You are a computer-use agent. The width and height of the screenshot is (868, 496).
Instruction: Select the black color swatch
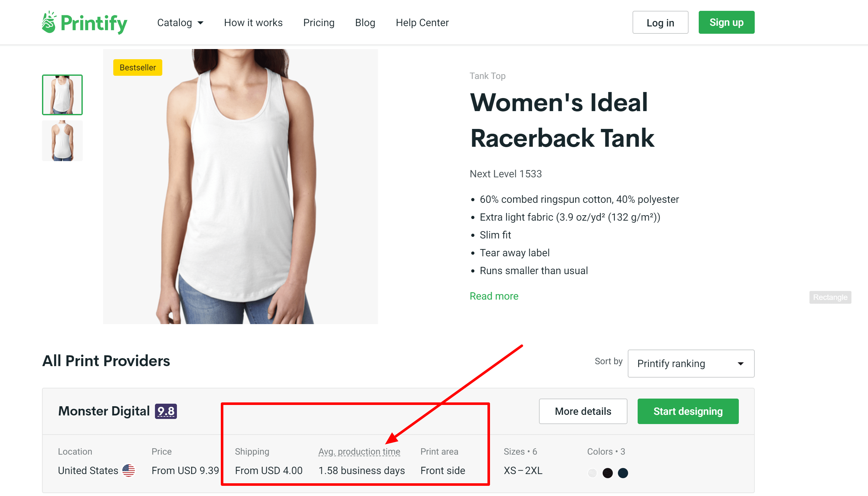point(608,473)
